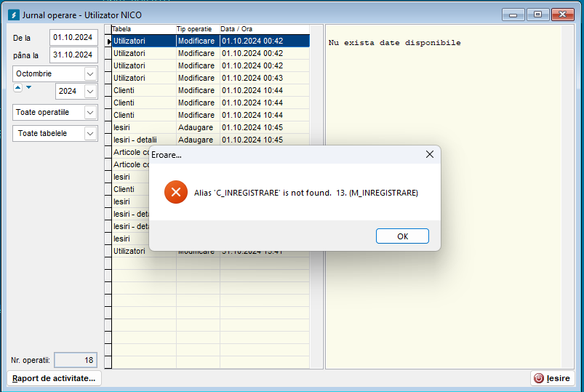The height and width of the screenshot is (392, 584).
Task: Click the Data / Ora column header
Action: [265, 29]
